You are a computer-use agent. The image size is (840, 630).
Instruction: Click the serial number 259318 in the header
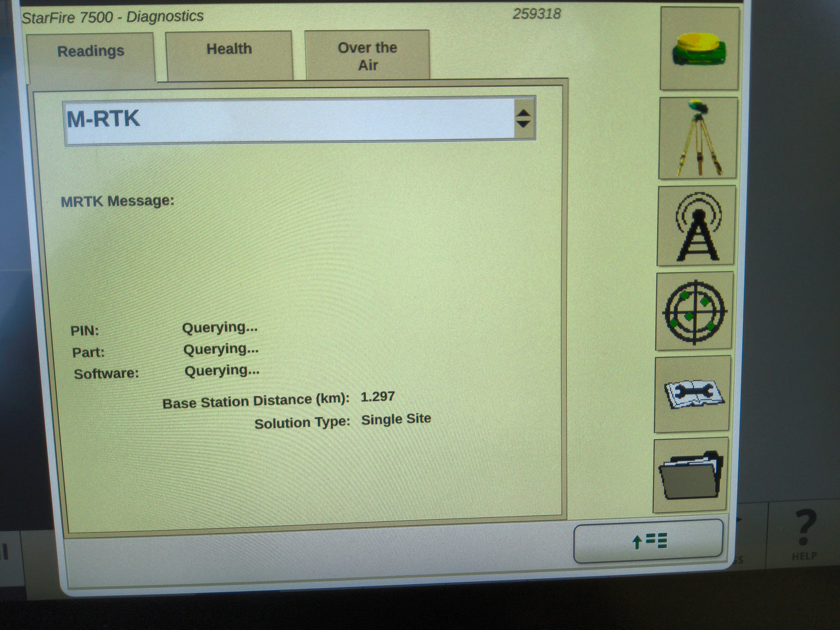[x=536, y=13]
